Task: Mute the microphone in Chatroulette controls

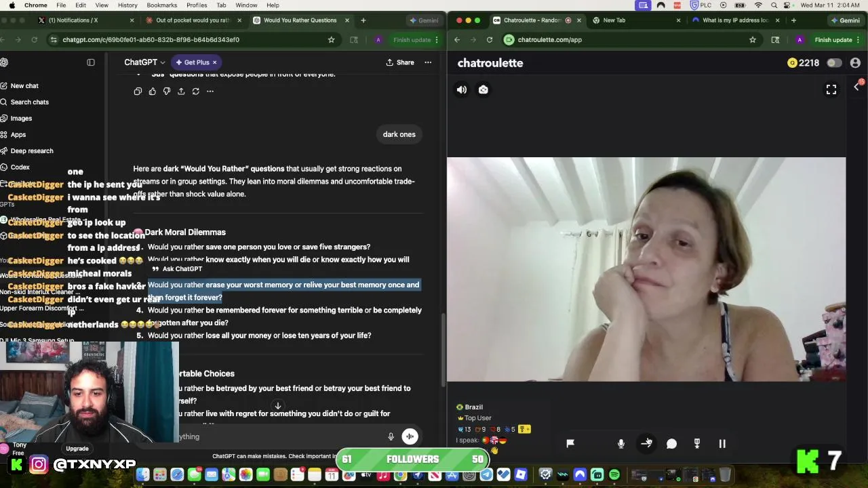Action: coord(621,443)
